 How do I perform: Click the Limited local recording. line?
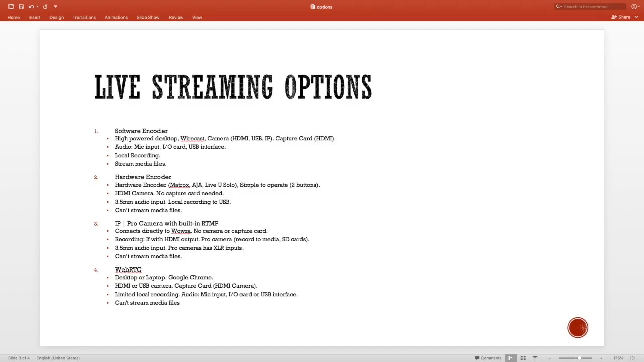click(206, 294)
